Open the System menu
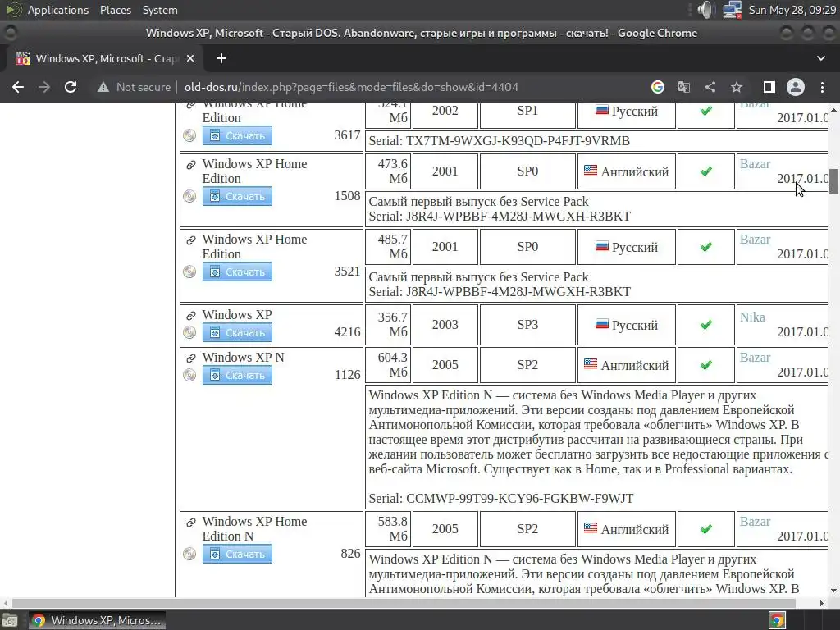 point(160,10)
